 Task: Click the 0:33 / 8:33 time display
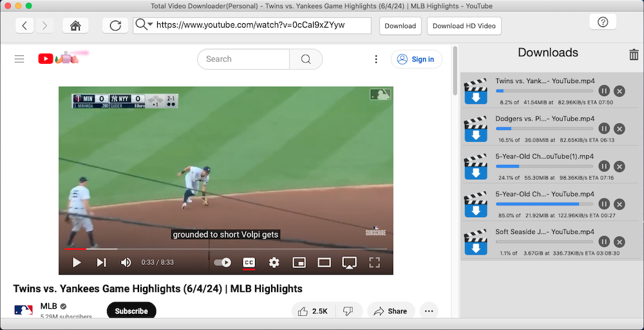click(x=157, y=262)
